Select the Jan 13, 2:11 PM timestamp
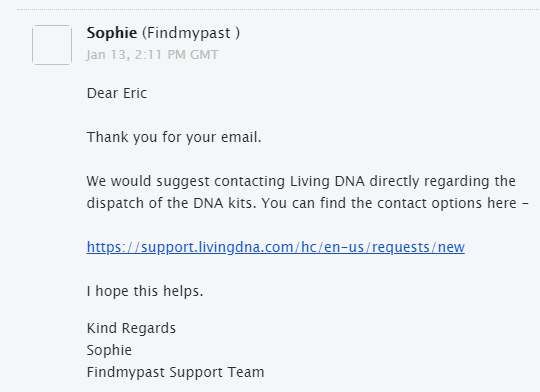The height and width of the screenshot is (392, 540). [152, 55]
